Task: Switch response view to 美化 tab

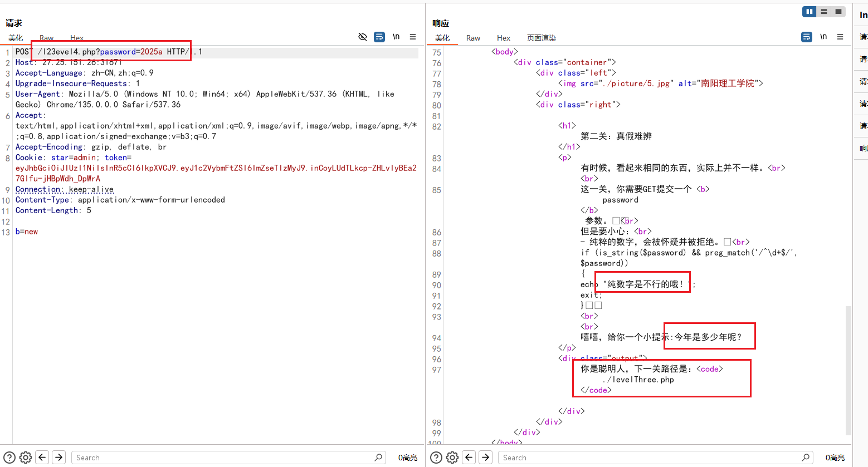Action: tap(442, 38)
